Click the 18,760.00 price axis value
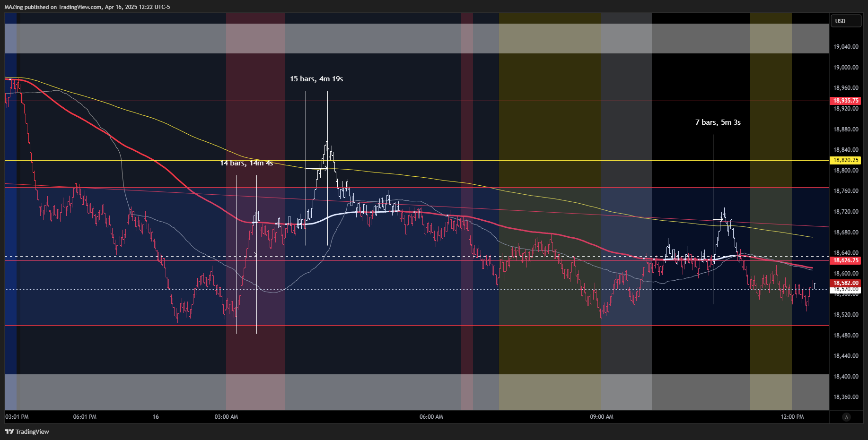868x440 pixels. pos(846,191)
